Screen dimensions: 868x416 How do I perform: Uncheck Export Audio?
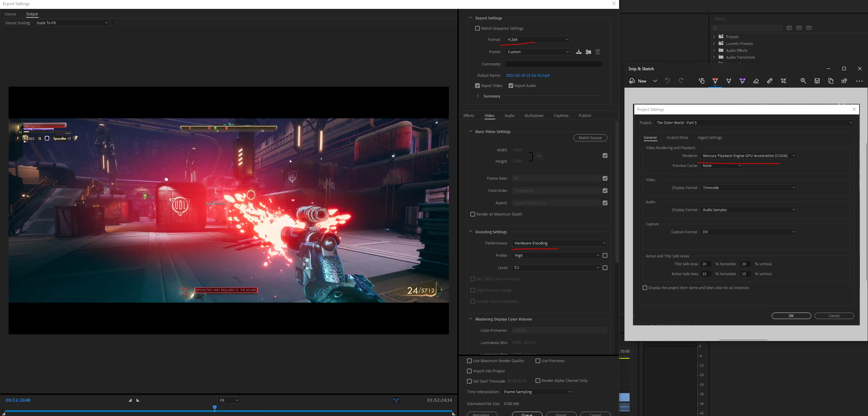[511, 86]
